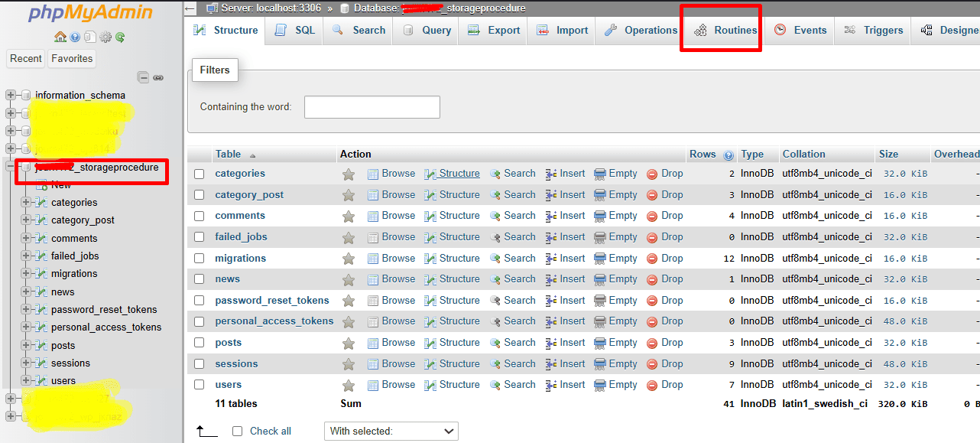Add categories table to favorites star
980x443 pixels.
[x=349, y=174]
